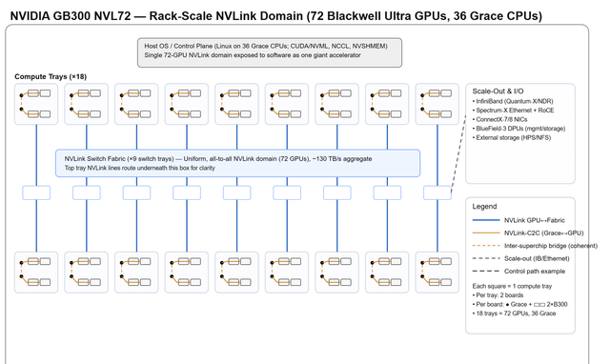
Task: Select the Inter-superchip bridge legend entry
Action: point(535,246)
